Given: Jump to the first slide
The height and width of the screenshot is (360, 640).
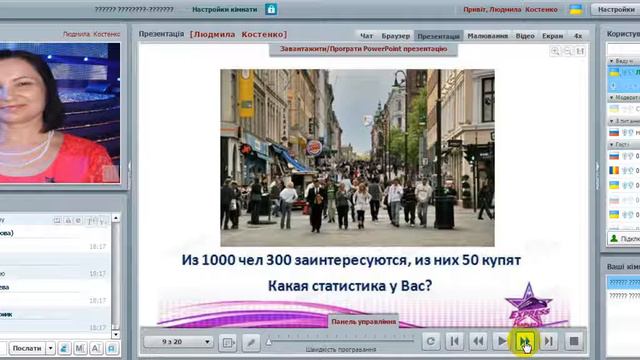Looking at the screenshot, I should pyautogui.click(x=454, y=341).
